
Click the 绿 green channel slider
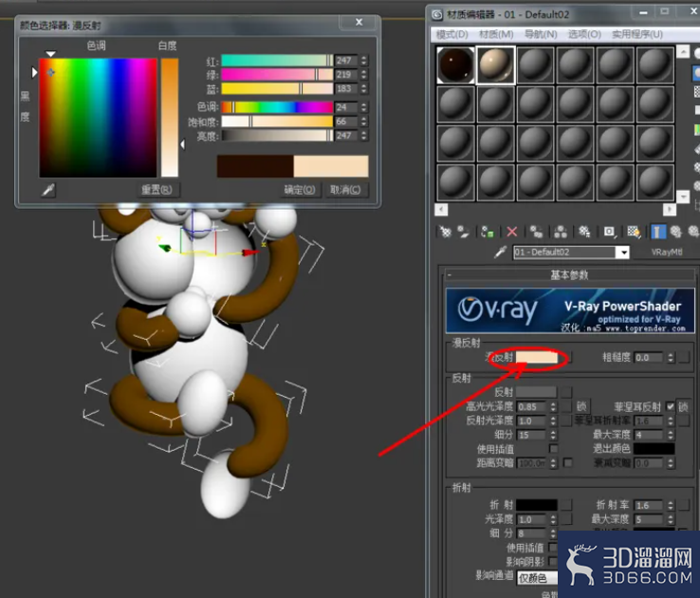coord(277,74)
